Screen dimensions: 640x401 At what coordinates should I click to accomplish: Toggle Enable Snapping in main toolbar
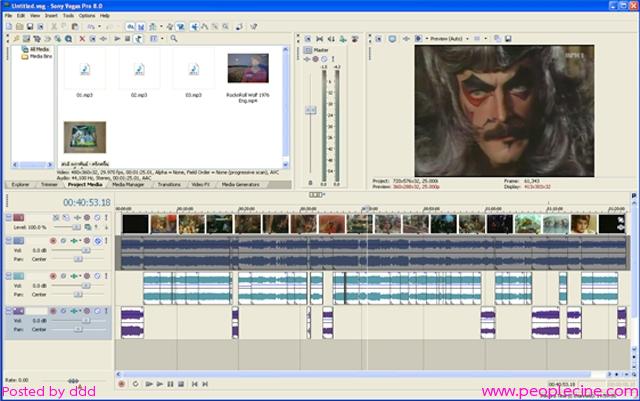[x=130, y=27]
